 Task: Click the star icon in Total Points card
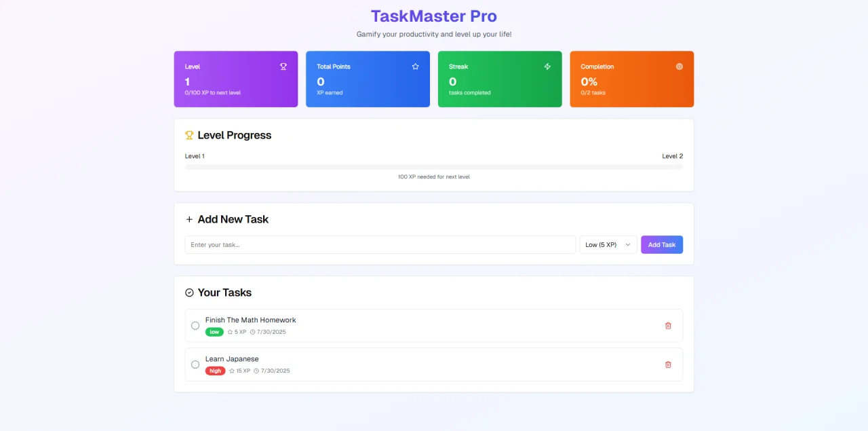point(415,67)
